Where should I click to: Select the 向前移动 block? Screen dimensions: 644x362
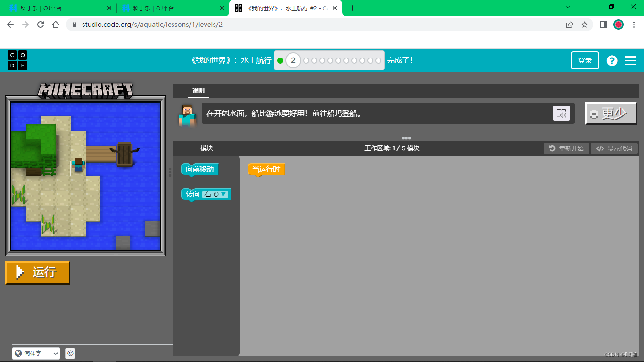[200, 169]
